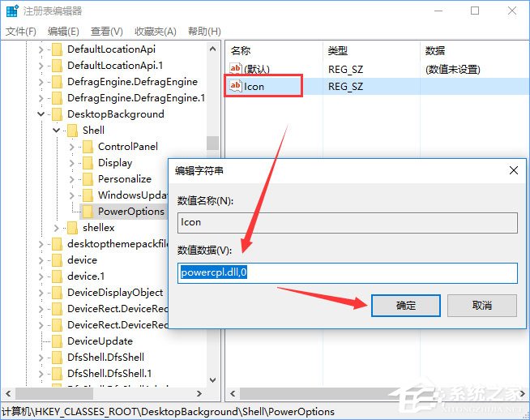Open the 查看(V) menu

[107, 32]
